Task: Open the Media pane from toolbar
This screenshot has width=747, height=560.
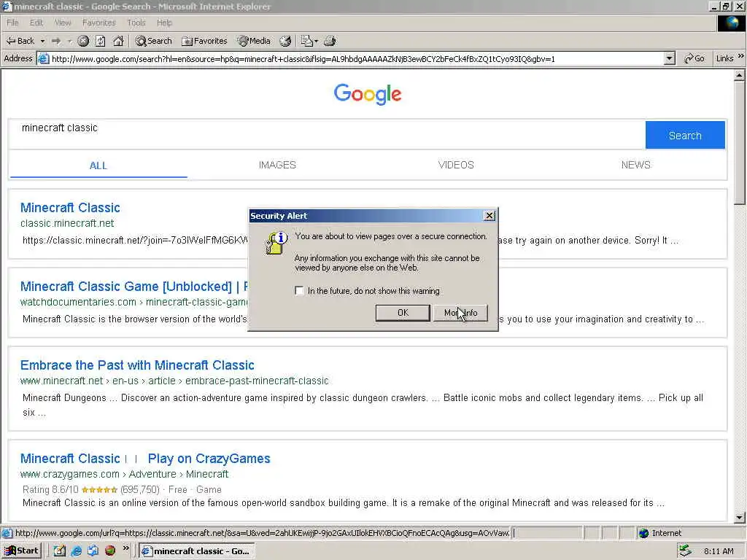Action: coord(255,41)
